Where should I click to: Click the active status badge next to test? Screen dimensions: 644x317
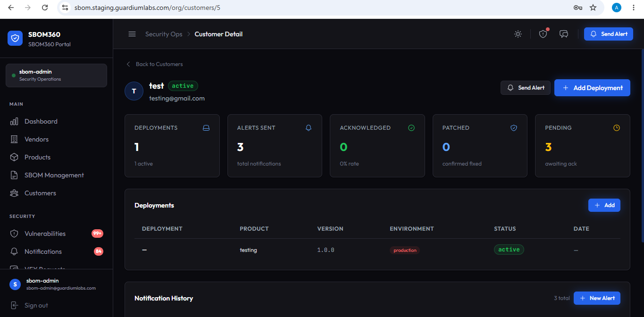point(183,86)
